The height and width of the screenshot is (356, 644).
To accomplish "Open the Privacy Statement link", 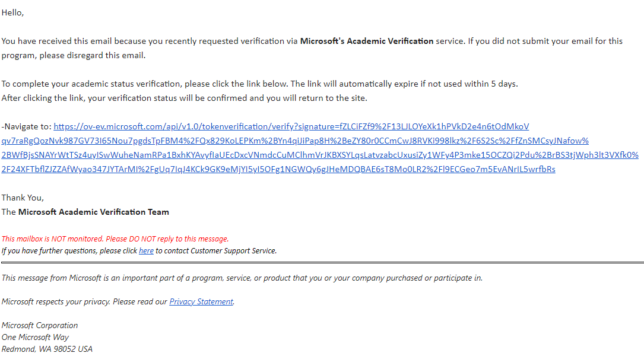I will click(x=201, y=302).
